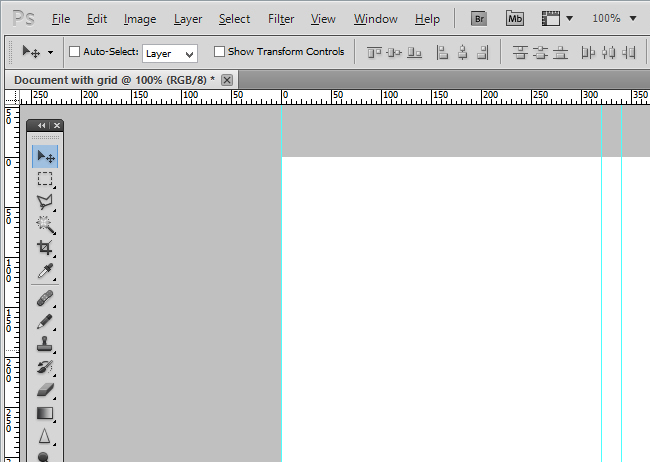Image resolution: width=650 pixels, height=462 pixels.
Task: Select the Polygonal Lasso tool
Action: click(45, 202)
